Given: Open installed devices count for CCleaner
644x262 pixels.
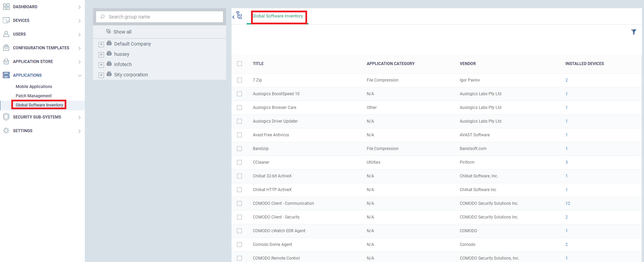Looking at the screenshot, I should [567, 162].
